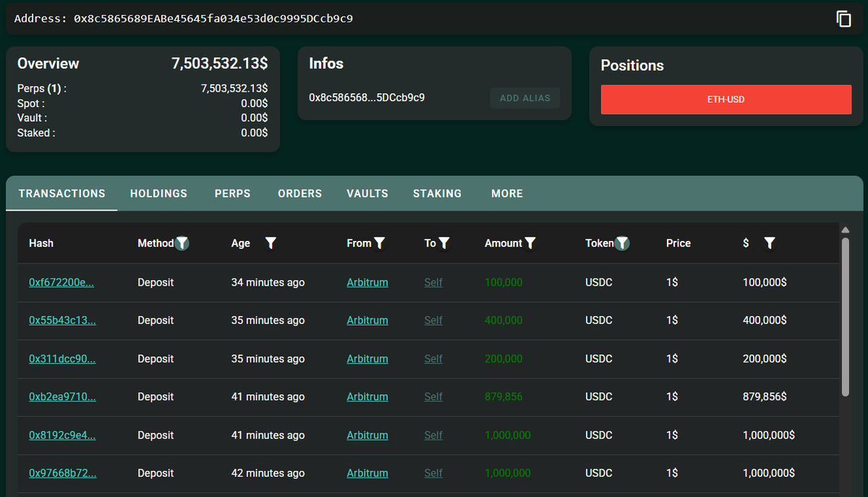Open the Age column filter icon
The width and height of the screenshot is (868, 497).
click(271, 243)
